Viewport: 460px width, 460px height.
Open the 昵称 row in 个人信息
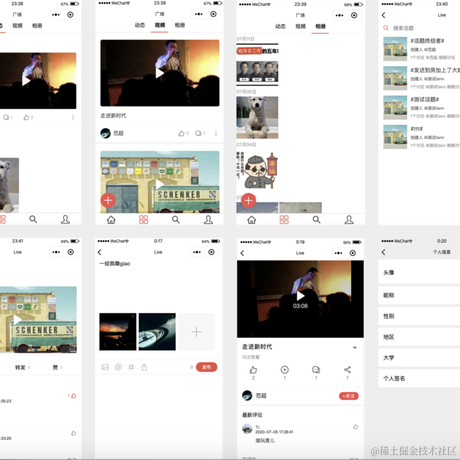[419, 295]
